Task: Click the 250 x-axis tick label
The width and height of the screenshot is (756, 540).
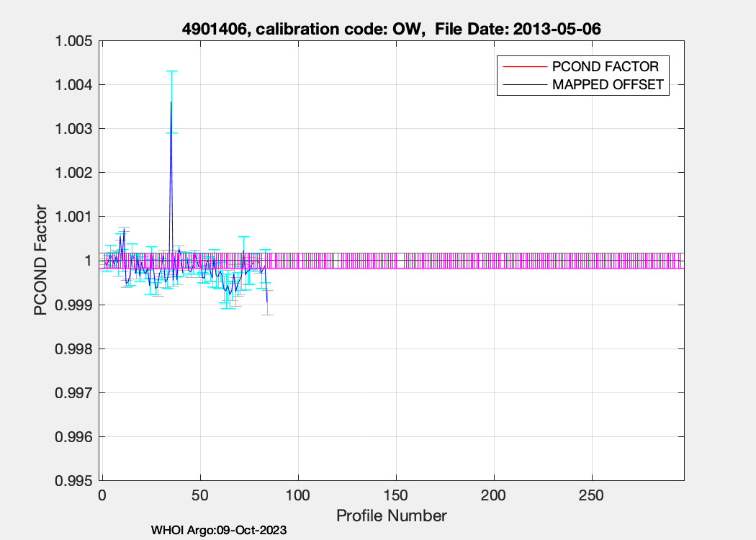Action: [592, 496]
